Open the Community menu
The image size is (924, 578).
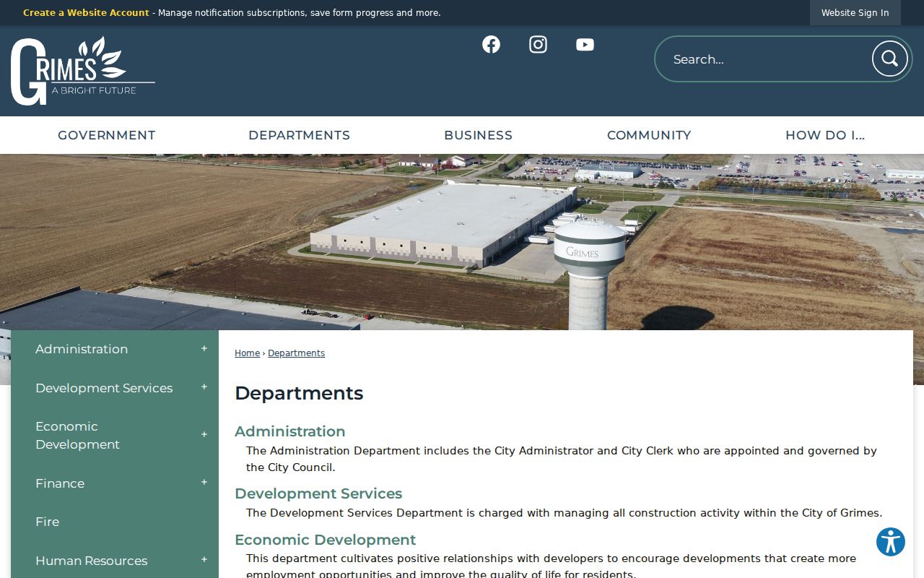[x=649, y=135]
